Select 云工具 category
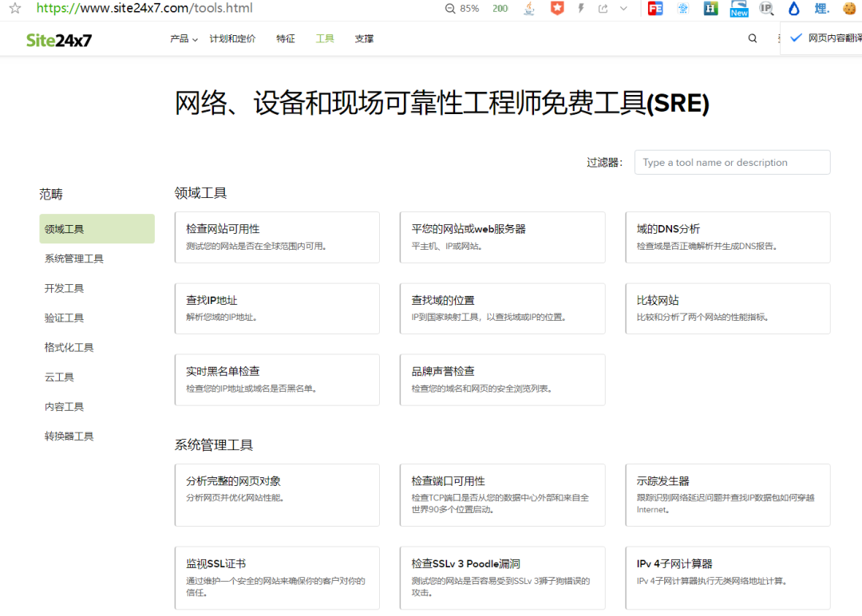 59,377
